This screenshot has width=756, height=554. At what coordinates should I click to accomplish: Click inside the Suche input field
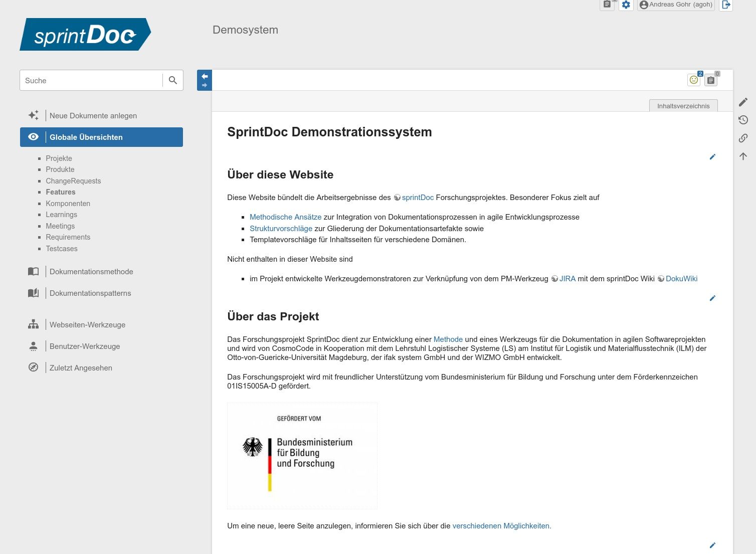click(x=90, y=80)
